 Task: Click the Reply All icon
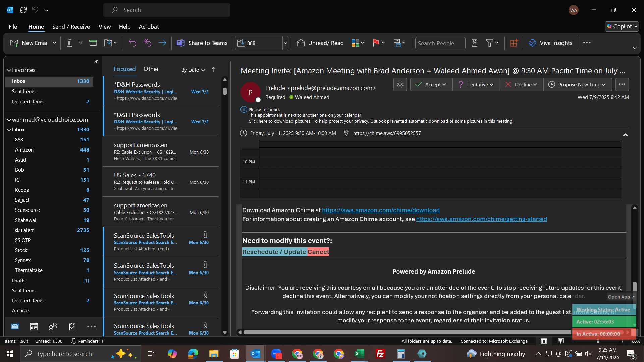point(148,43)
